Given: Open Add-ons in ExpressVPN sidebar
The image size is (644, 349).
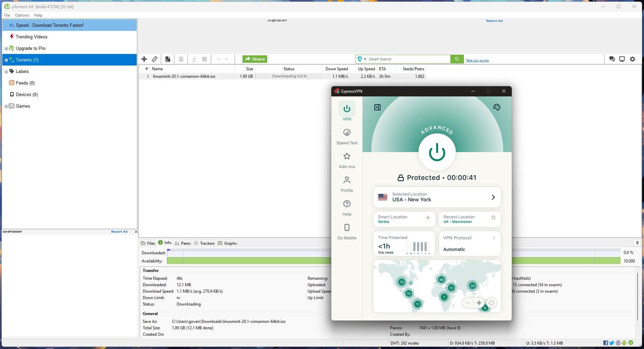Looking at the screenshot, I should click(x=347, y=161).
